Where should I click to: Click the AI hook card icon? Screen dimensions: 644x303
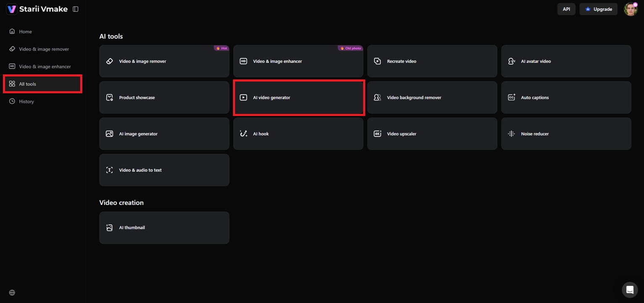pyautogui.click(x=243, y=134)
